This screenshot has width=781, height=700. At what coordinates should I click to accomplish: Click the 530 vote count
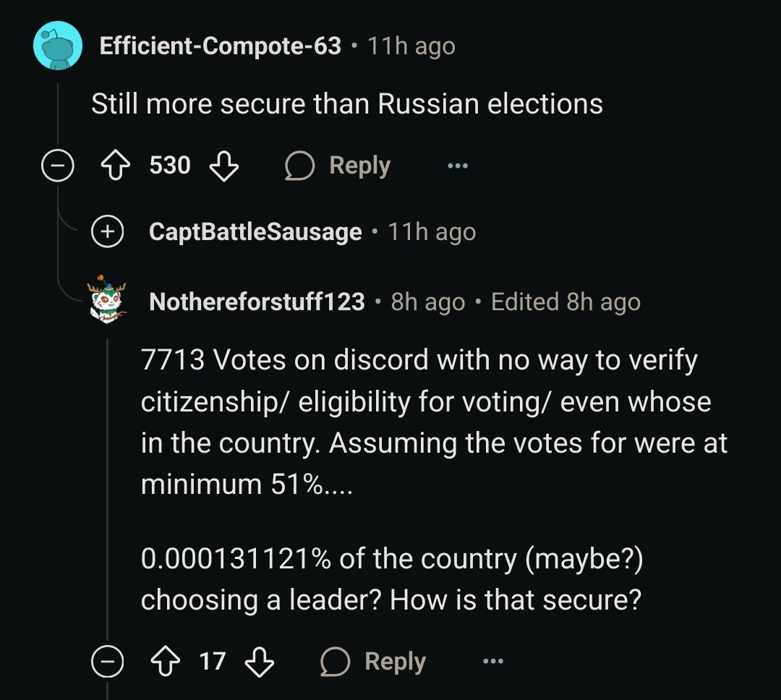(170, 166)
